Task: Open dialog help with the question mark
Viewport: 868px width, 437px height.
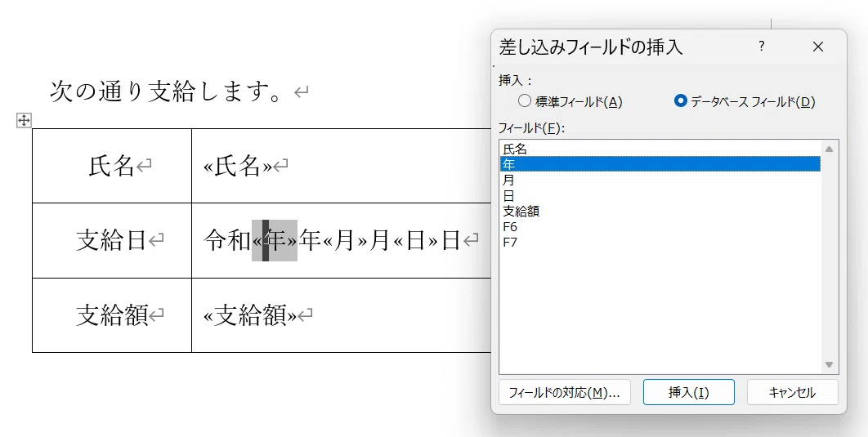Action: tap(762, 47)
